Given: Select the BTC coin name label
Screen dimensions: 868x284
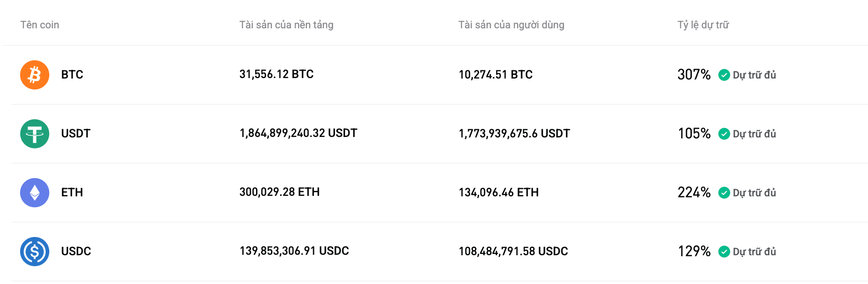Looking at the screenshot, I should click(72, 75).
